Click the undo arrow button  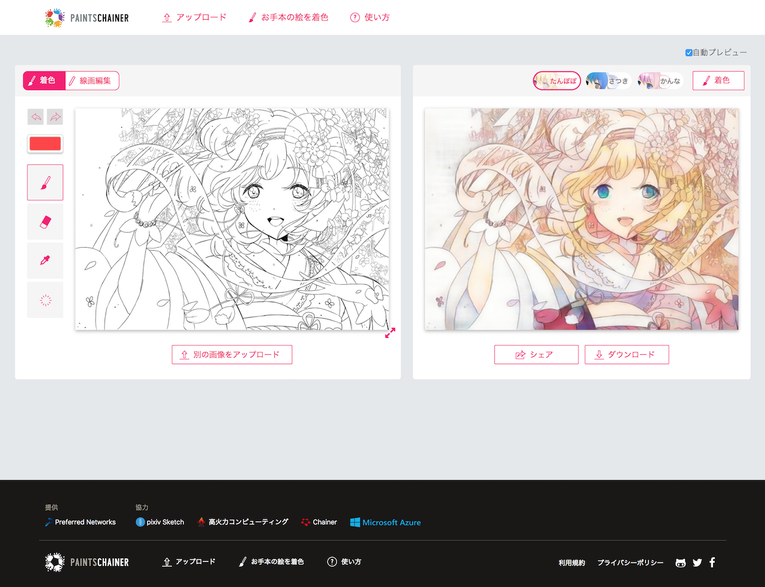pos(35,116)
